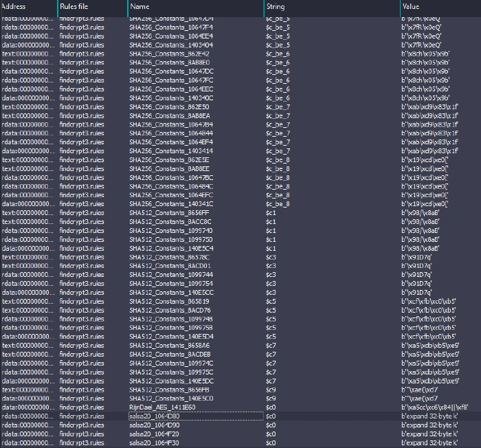The height and width of the screenshot is (448, 481).
Task: Select row SHA512_Constants_1099740
Action: (x=240, y=231)
